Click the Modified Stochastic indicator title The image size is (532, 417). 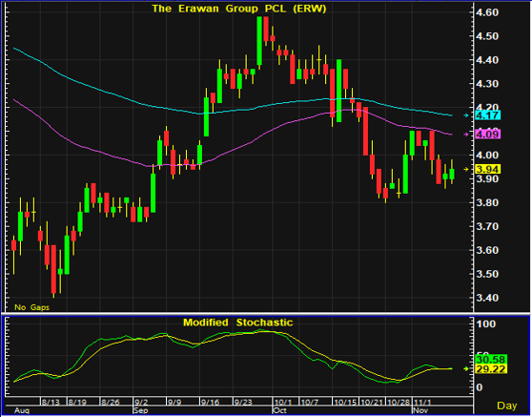tap(237, 323)
